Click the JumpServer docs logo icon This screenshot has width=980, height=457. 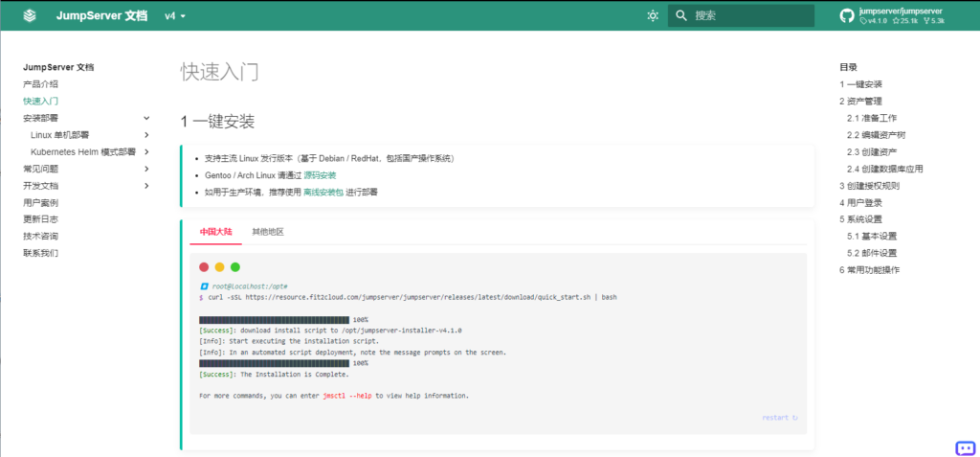[30, 16]
